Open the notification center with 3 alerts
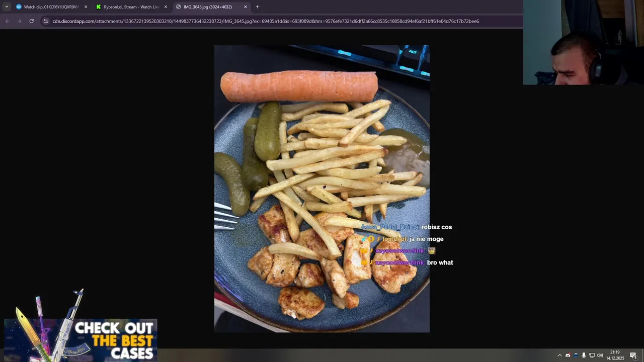 633,355
